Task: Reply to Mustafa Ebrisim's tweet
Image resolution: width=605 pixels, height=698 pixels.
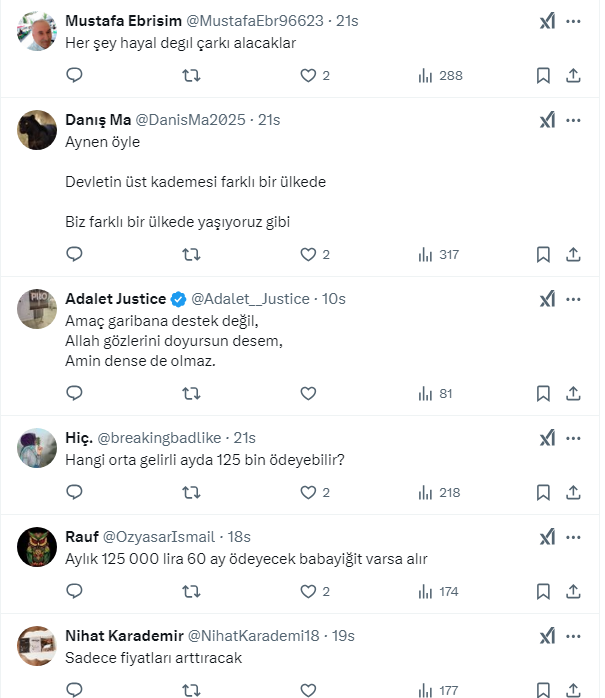Action: (x=74, y=75)
